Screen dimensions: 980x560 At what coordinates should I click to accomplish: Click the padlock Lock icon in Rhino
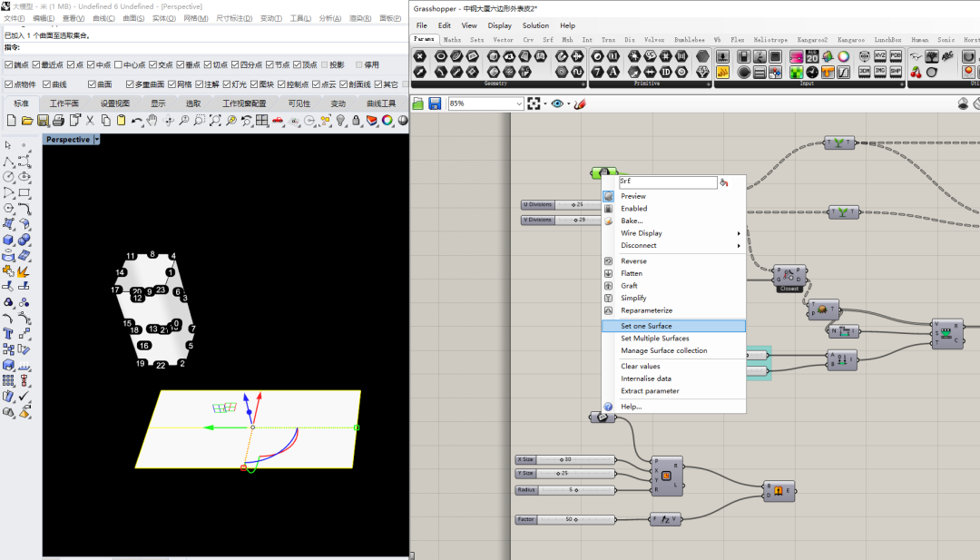(357, 120)
